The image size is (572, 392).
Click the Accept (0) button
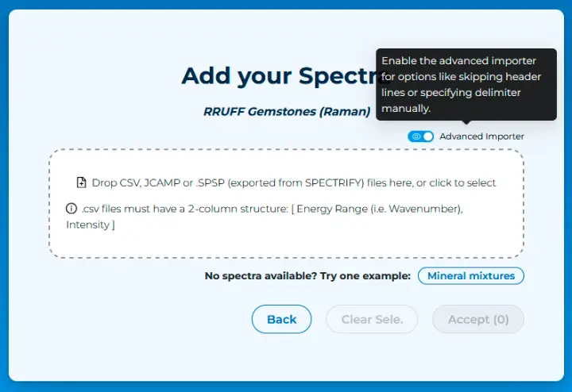click(x=478, y=319)
